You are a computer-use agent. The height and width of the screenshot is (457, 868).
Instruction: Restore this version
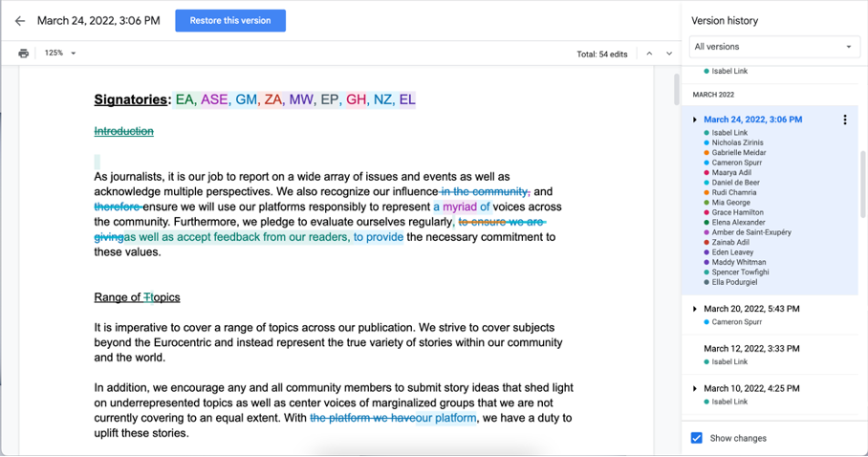(230, 20)
